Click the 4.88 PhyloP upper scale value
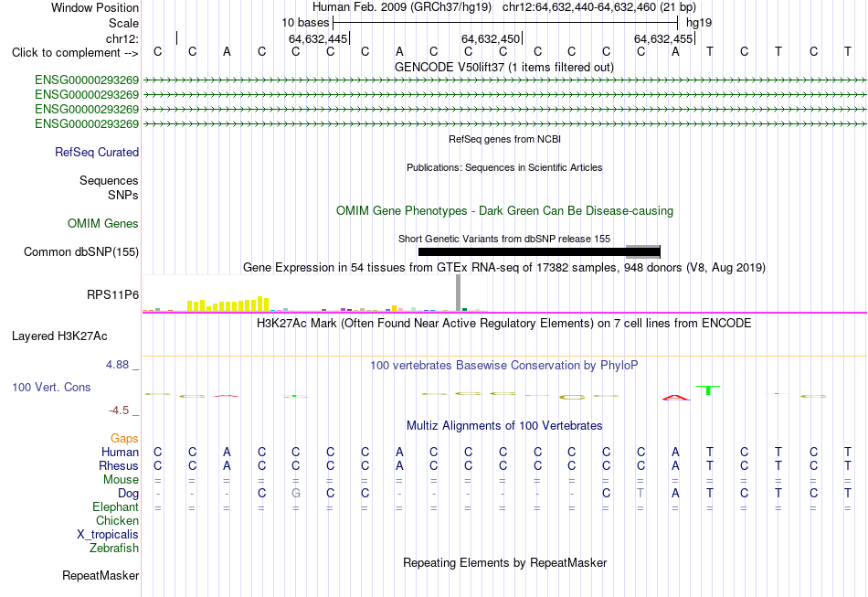The image size is (868, 597). (x=117, y=365)
